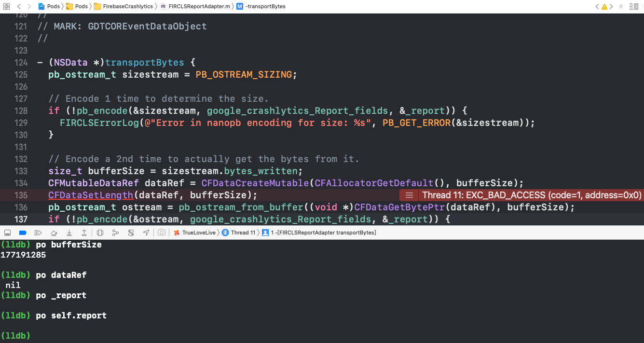Click the 'po dataRef' console line

[43, 275]
